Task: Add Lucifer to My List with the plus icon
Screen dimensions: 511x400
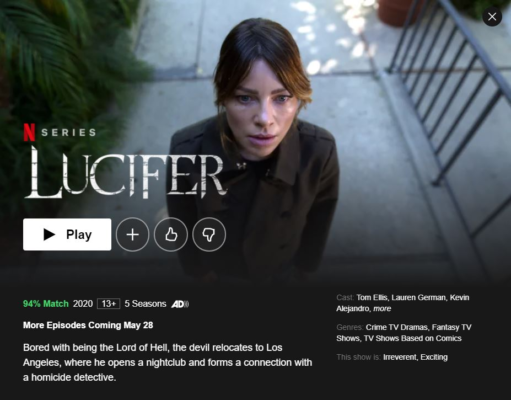Action: click(132, 234)
